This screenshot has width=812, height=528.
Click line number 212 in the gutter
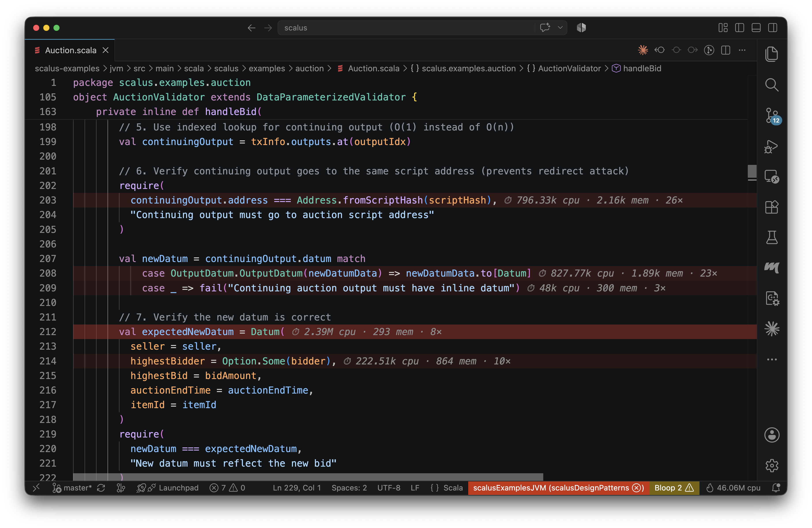[x=47, y=332]
